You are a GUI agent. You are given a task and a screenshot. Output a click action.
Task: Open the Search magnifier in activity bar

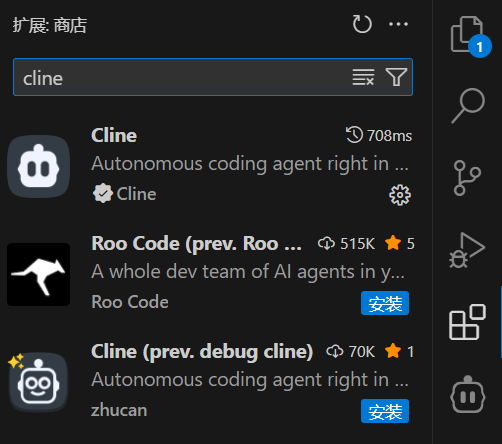click(468, 106)
